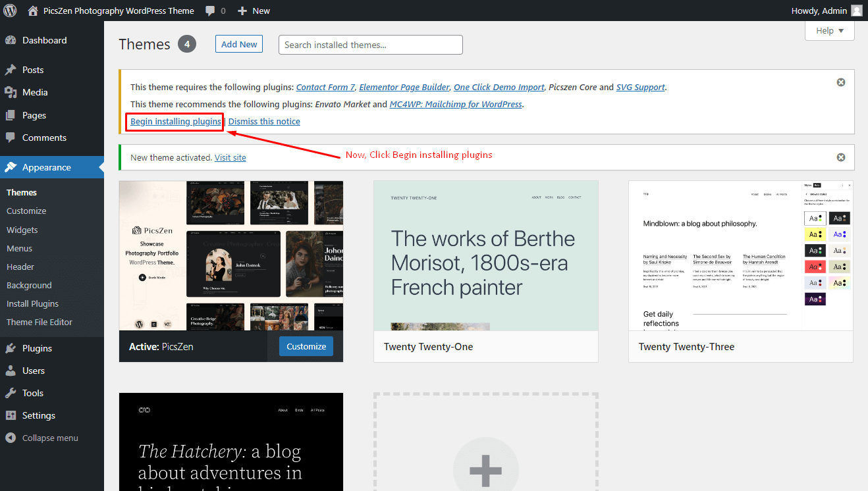Open the Elementor Page Builder link
This screenshot has width=868, height=491.
coord(404,87)
